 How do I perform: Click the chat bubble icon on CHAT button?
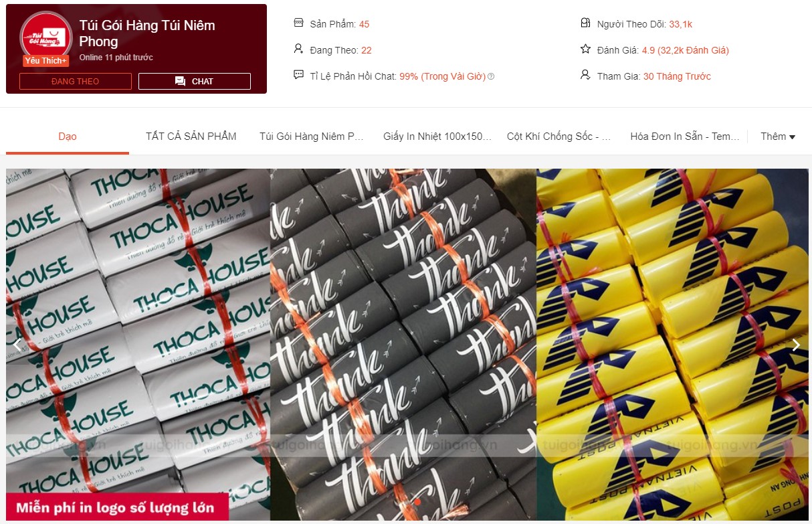(180, 82)
